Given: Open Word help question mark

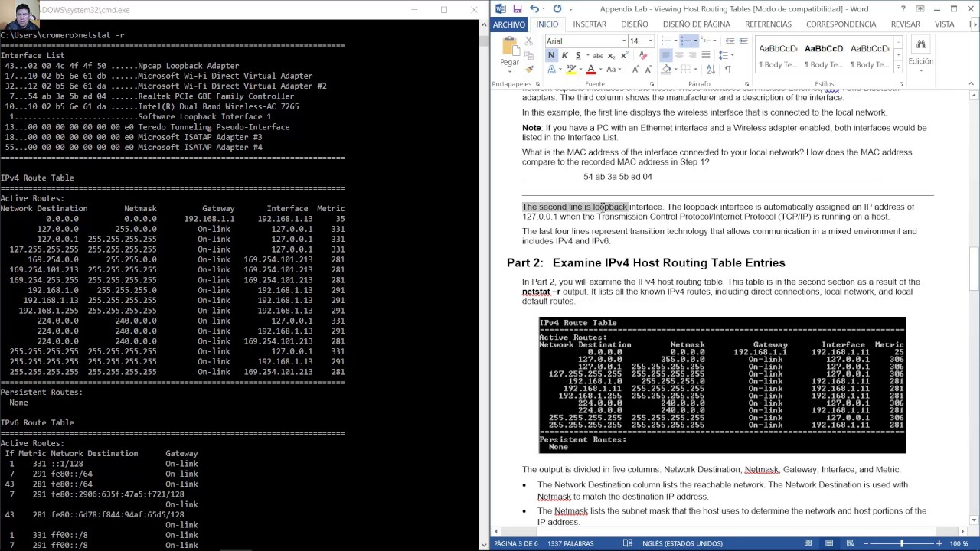Looking at the screenshot, I should [x=903, y=9].
